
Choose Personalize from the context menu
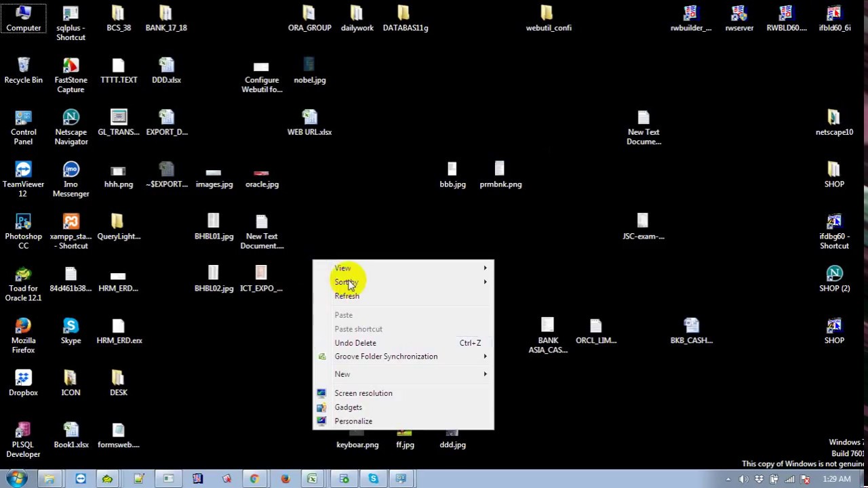(x=403, y=422)
